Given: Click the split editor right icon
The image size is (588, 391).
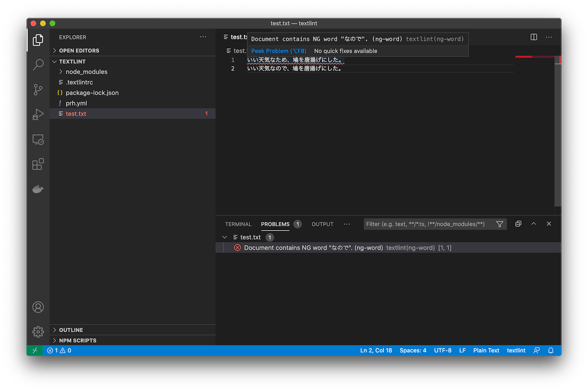Looking at the screenshot, I should (x=534, y=37).
